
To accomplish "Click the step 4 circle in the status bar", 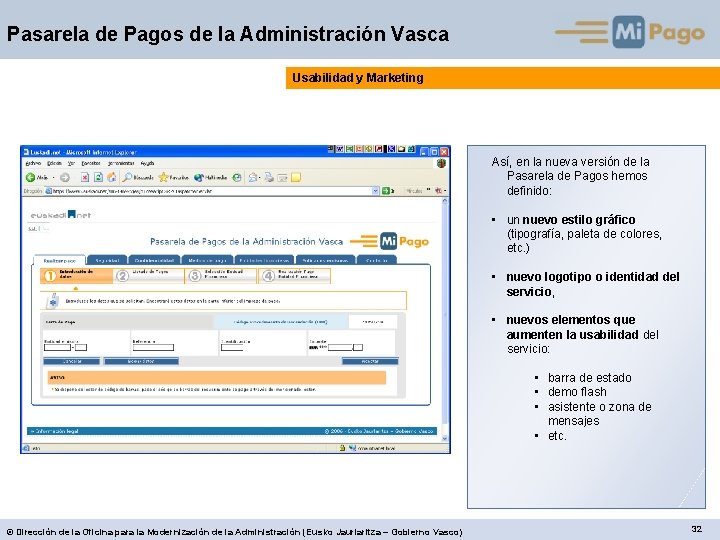I will [268, 276].
